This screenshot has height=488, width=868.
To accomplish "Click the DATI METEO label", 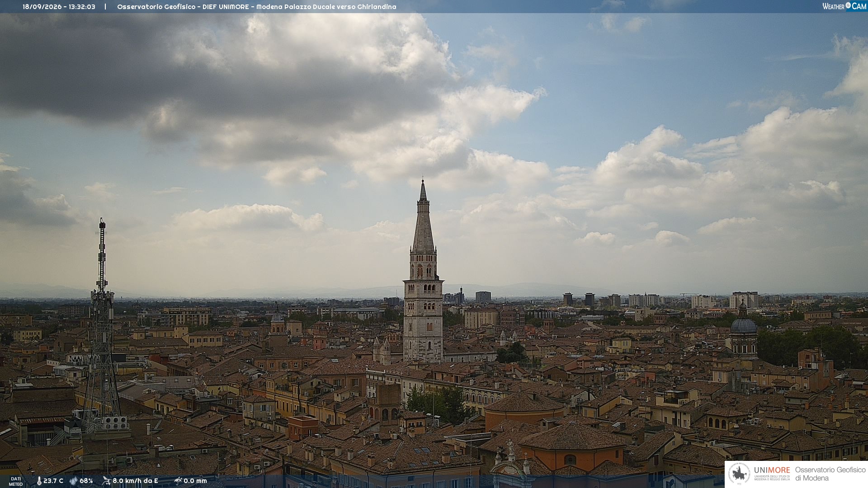I will tap(16, 481).
